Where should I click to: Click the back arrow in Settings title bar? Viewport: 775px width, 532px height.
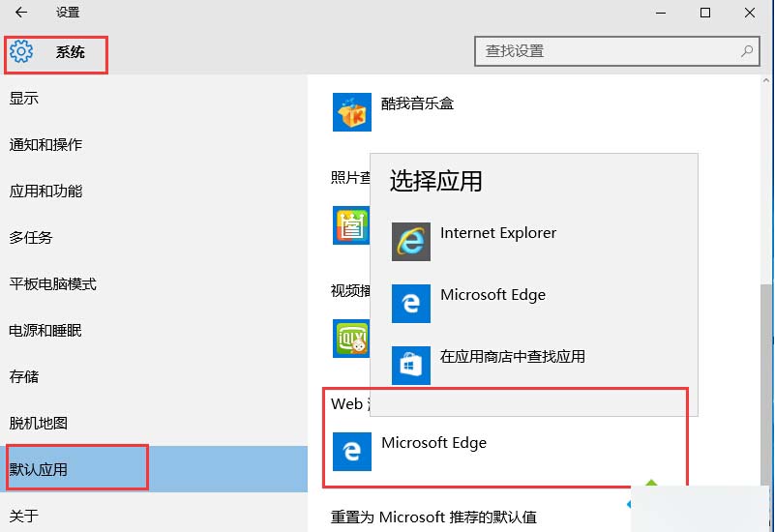pos(21,13)
